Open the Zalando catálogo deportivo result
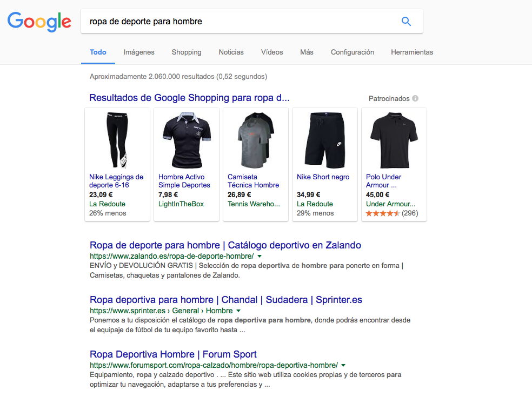Screen dimensions: 532x397 (225, 245)
